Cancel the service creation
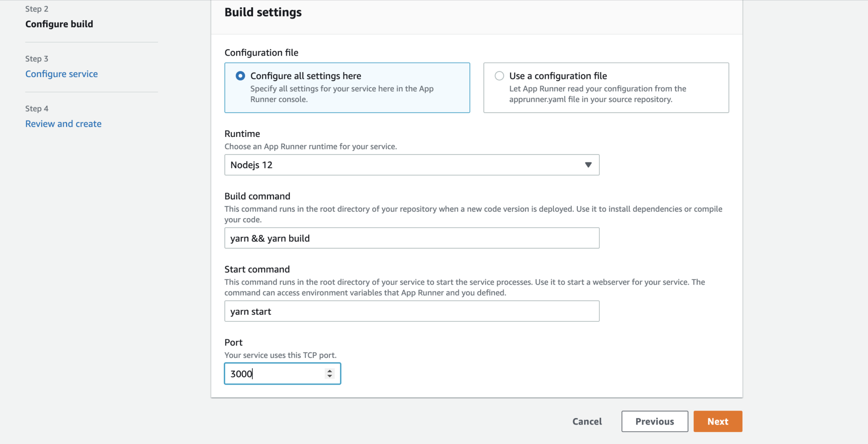Viewport: 868px width, 444px height. pyautogui.click(x=587, y=421)
